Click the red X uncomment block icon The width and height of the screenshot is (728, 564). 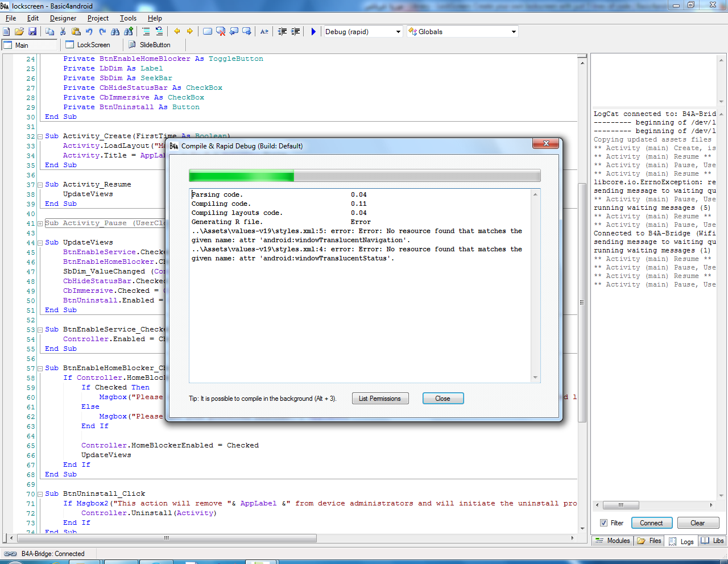click(221, 32)
